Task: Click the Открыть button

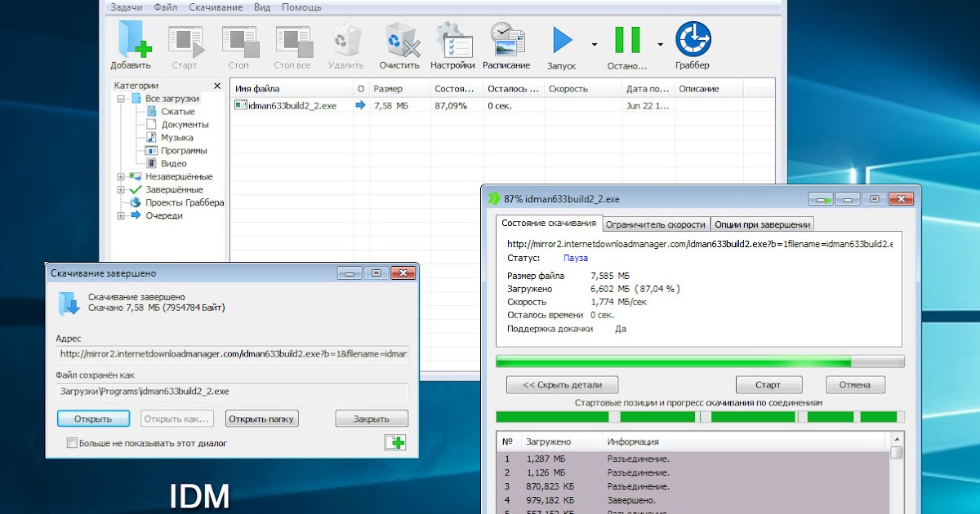Action: (x=93, y=419)
